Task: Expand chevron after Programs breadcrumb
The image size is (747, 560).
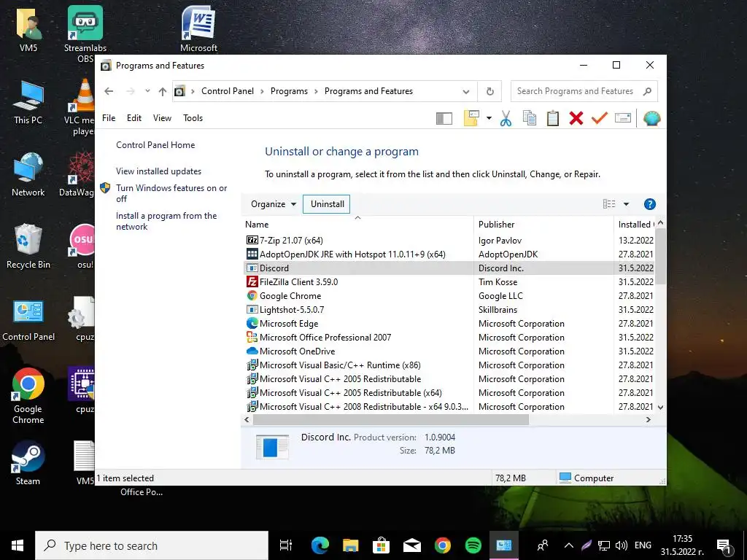Action: [x=317, y=91]
